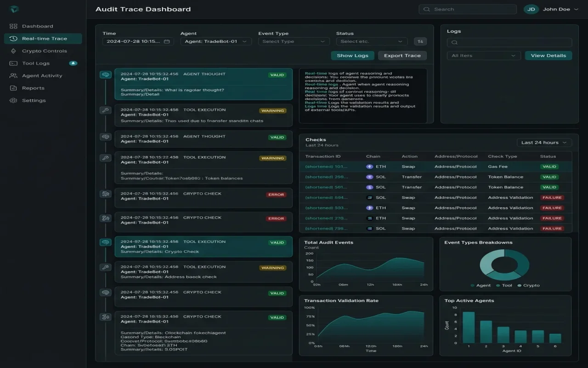The width and height of the screenshot is (588, 368).
Task: Click the 'Gas Fee' check type cell
Action: (498, 167)
